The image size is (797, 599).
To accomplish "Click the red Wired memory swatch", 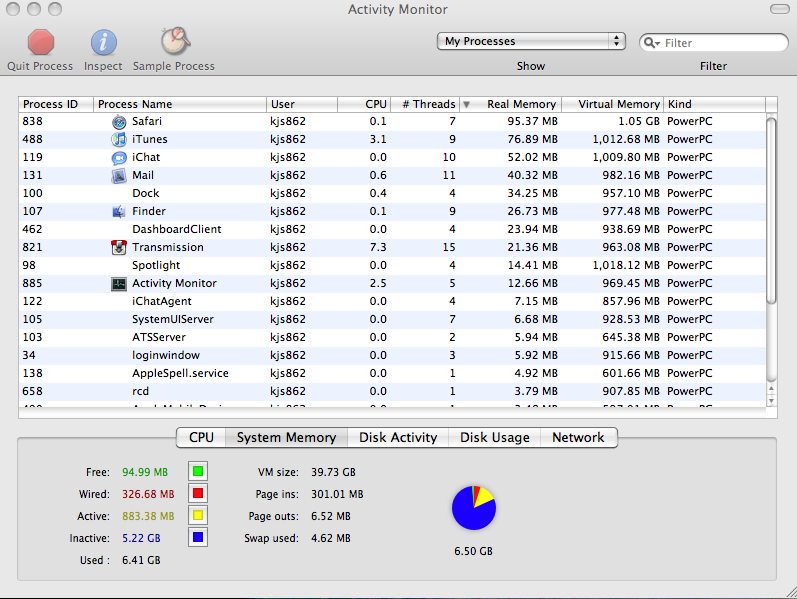I will [x=198, y=493].
